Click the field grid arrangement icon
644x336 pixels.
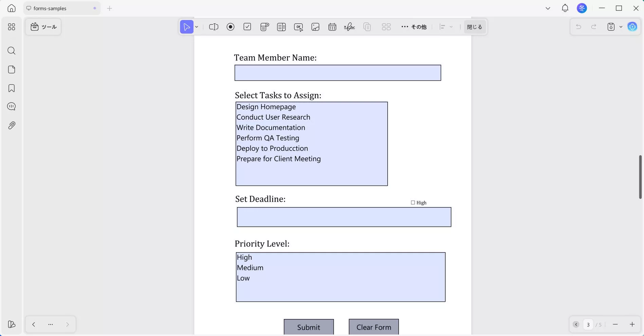(386, 27)
